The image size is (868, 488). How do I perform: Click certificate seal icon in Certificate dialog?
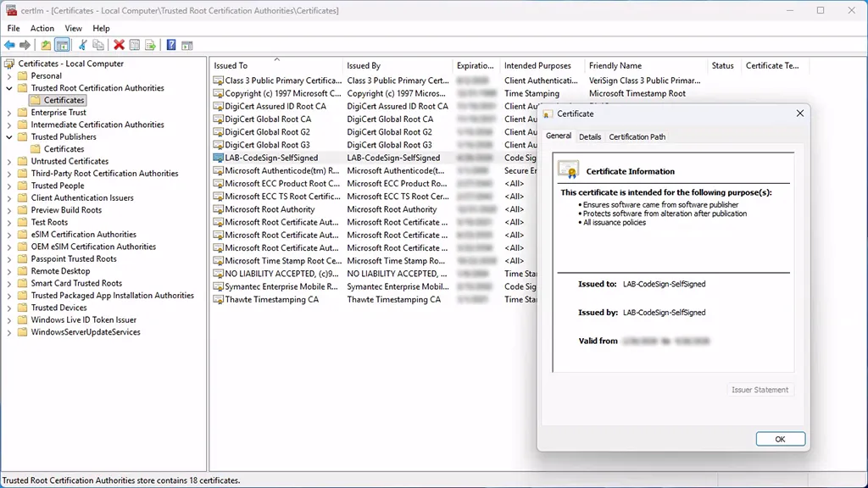coord(569,169)
